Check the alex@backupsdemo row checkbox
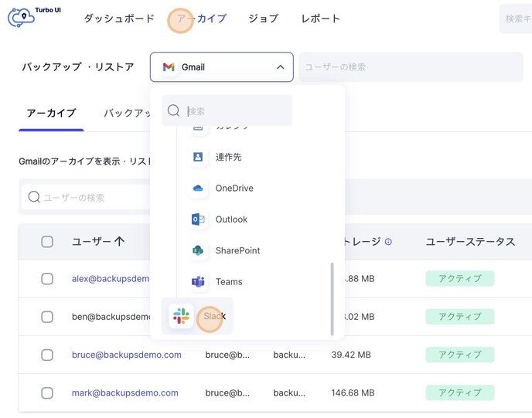This screenshot has height=418, width=532. [x=47, y=279]
